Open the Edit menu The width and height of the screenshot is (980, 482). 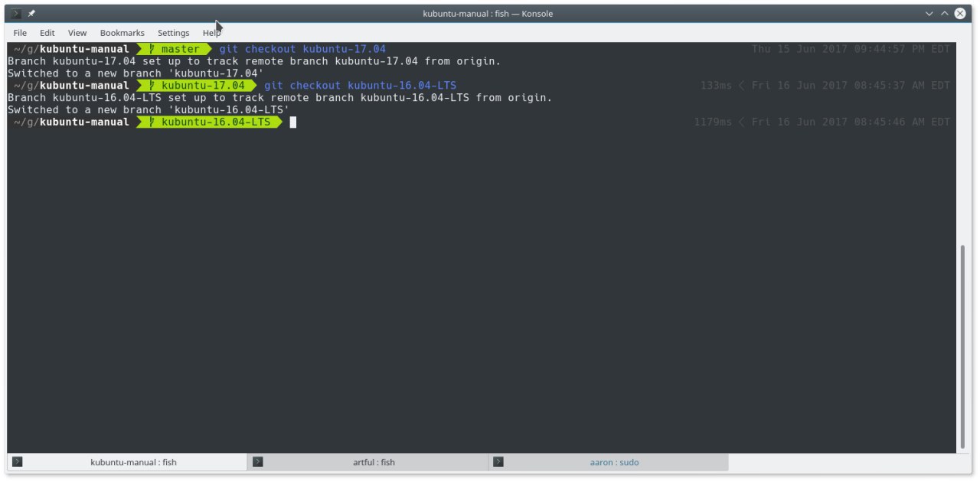(x=47, y=33)
